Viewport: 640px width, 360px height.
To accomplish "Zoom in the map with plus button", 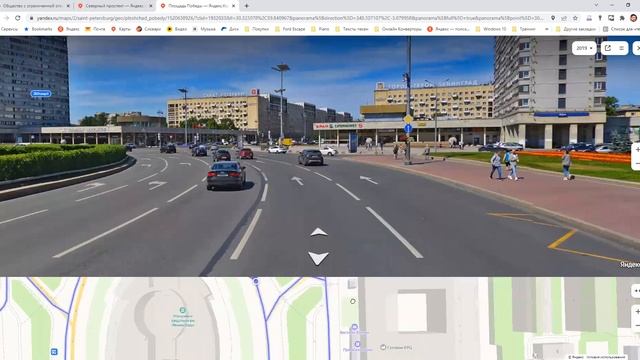I will pyautogui.click(x=637, y=312).
